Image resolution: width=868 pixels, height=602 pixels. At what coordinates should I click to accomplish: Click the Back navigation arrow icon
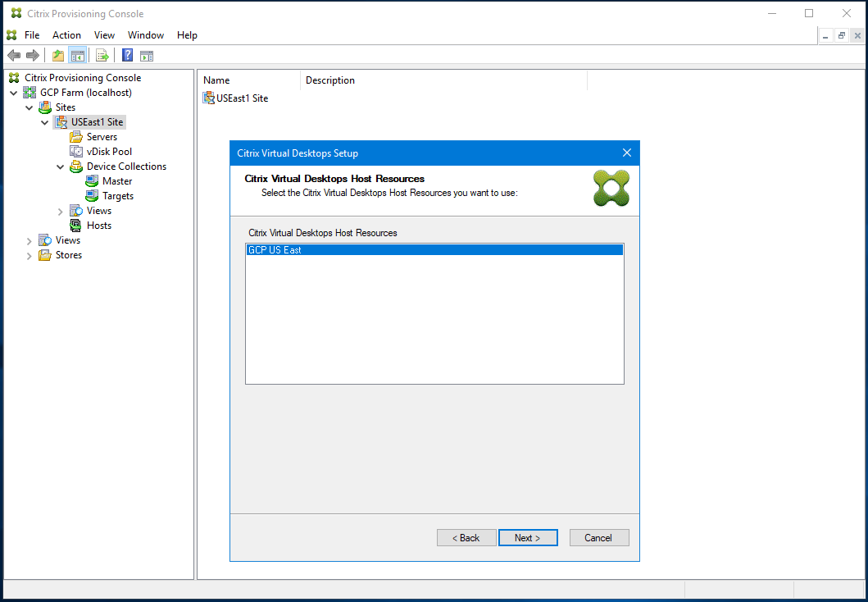point(13,55)
